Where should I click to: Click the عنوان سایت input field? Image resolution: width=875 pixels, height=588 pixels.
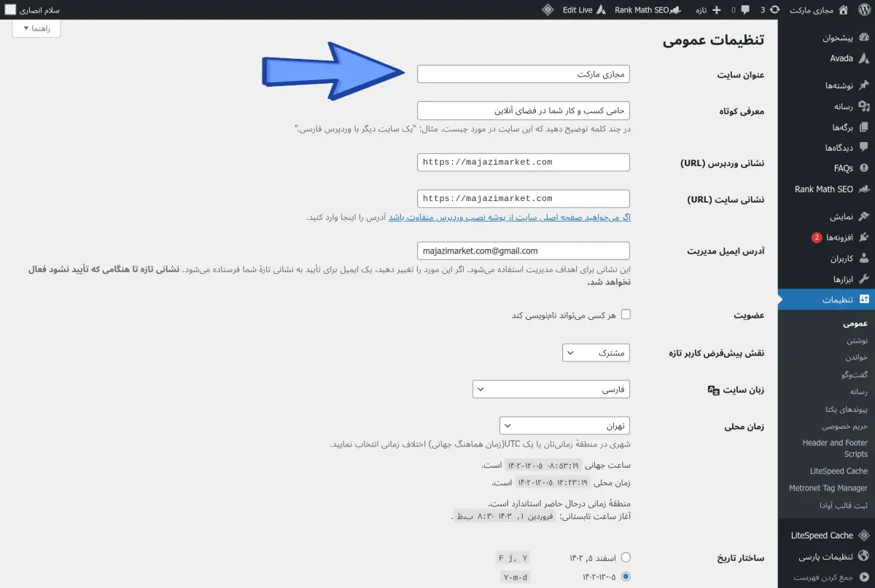(524, 74)
